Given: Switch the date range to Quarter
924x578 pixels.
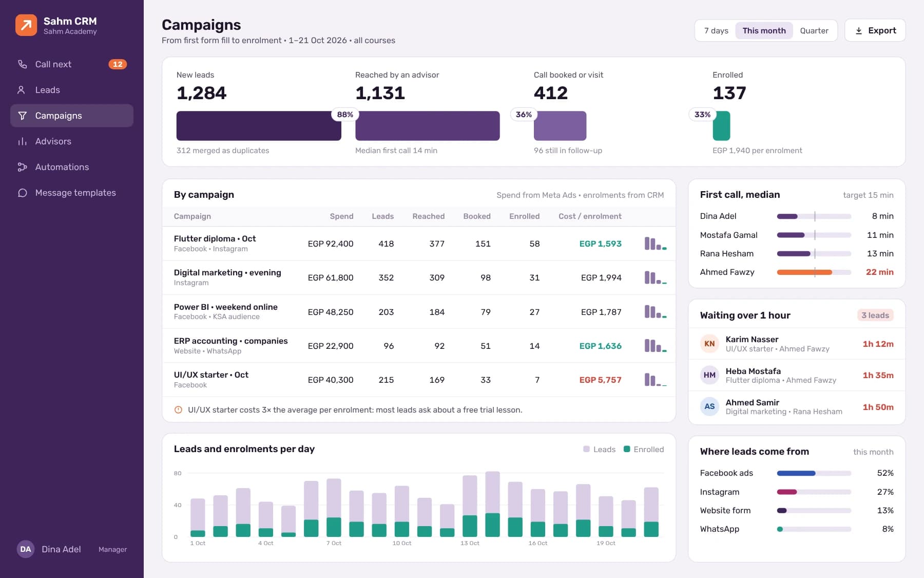Looking at the screenshot, I should point(814,31).
